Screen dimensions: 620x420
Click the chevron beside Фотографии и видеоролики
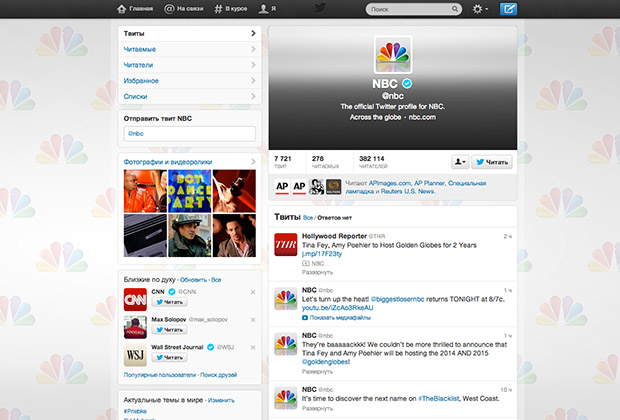click(253, 162)
